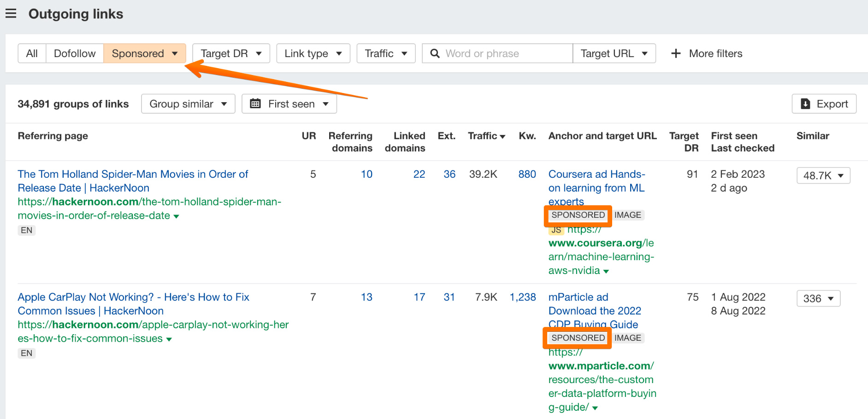Click the search magnifier icon

pyautogui.click(x=435, y=53)
